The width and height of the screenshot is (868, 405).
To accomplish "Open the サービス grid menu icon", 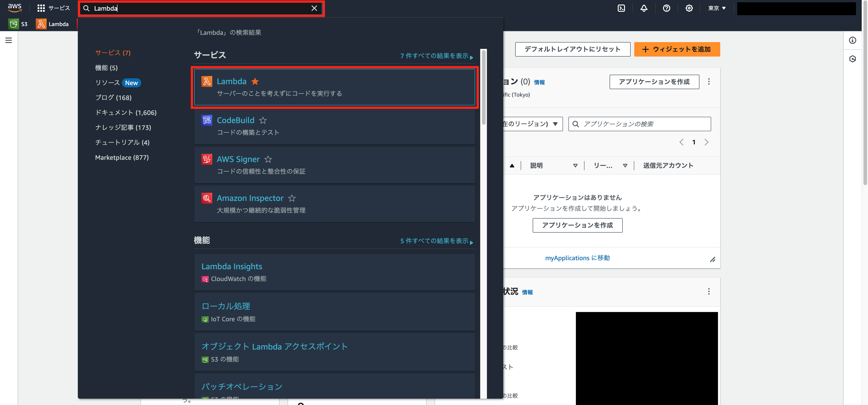I will pos(41,8).
